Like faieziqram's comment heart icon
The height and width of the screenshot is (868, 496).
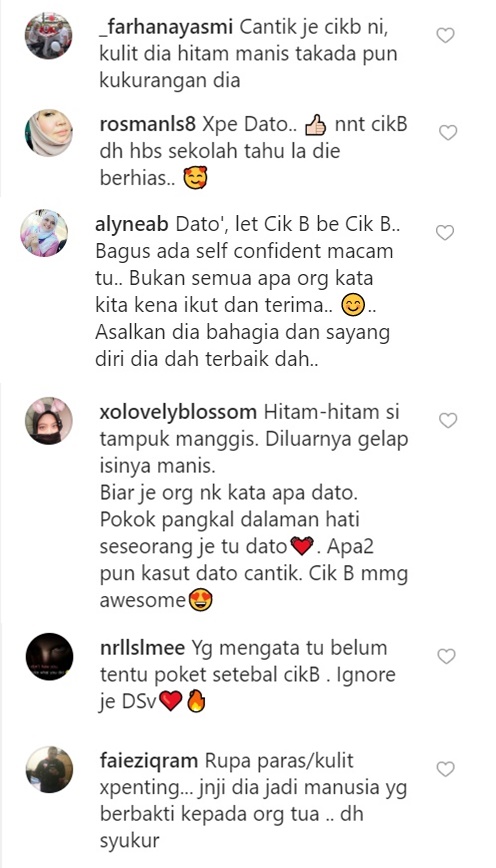tap(446, 769)
